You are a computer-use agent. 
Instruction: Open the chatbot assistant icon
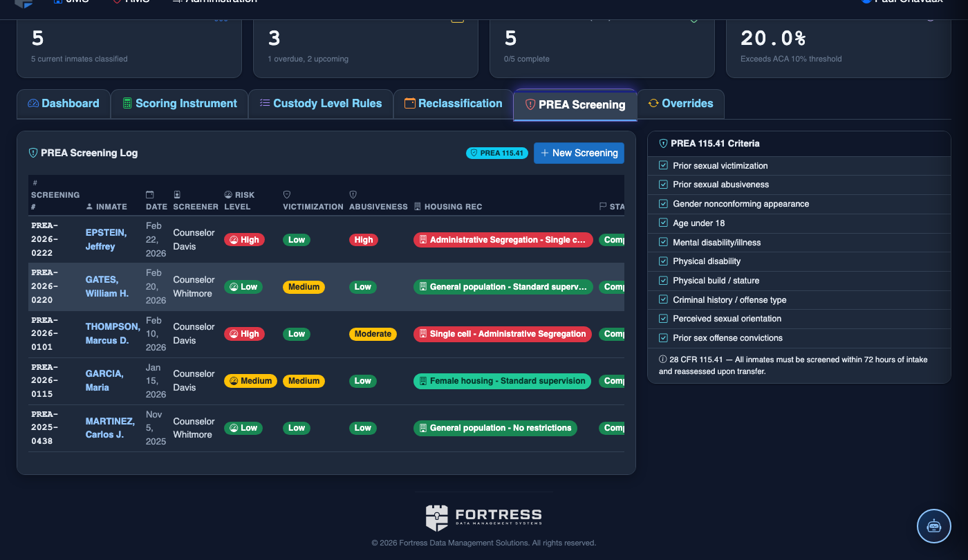pos(934,526)
